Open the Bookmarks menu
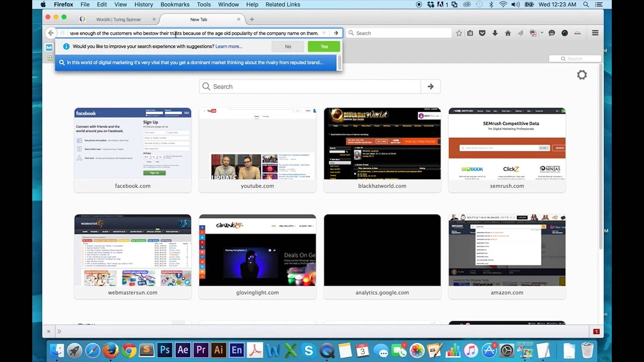 coord(175,5)
